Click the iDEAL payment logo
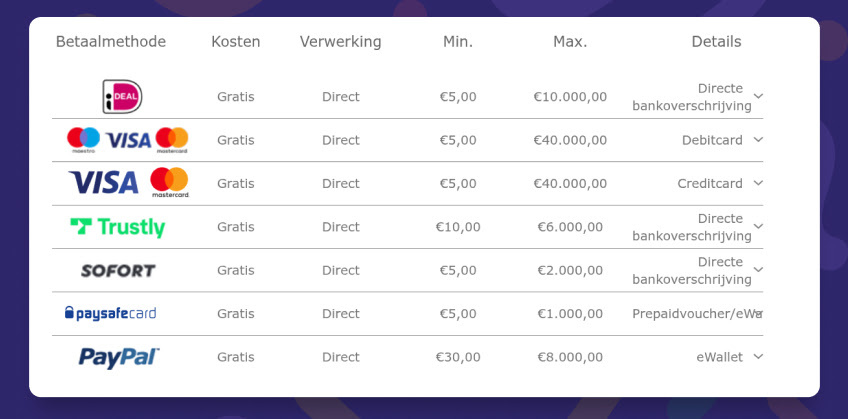This screenshot has width=848, height=419. (x=122, y=97)
